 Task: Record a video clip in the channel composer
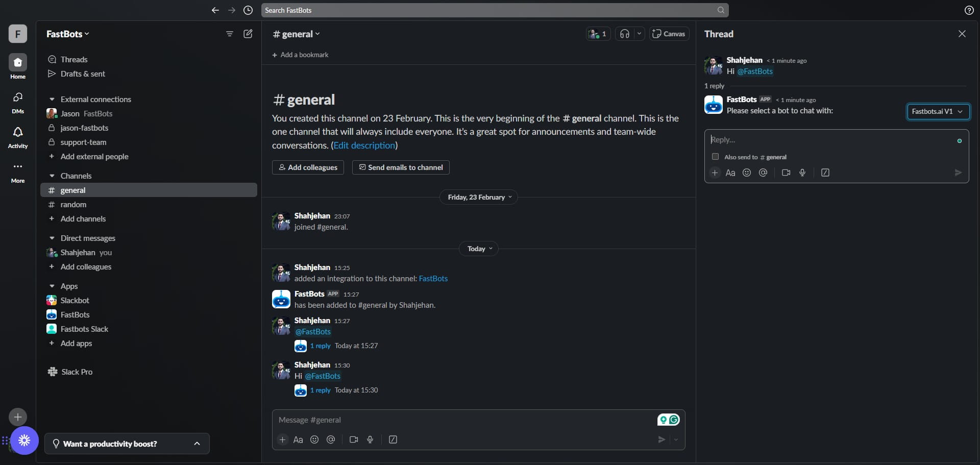(x=354, y=439)
